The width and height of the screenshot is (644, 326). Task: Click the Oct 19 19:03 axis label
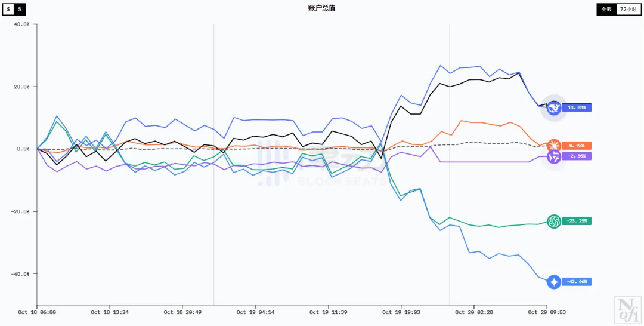(x=401, y=312)
